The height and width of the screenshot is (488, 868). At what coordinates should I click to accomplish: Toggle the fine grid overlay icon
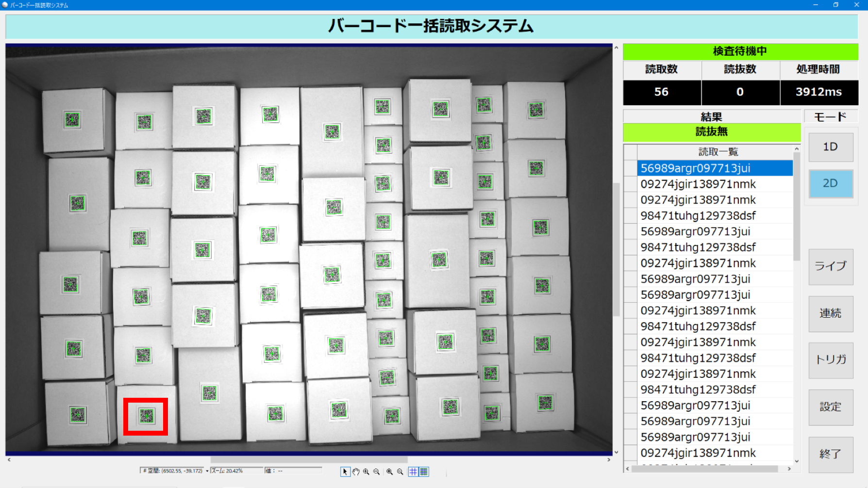tap(424, 472)
